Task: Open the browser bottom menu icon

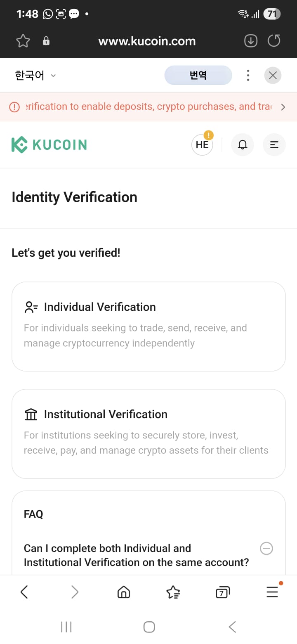Action: 272,592
